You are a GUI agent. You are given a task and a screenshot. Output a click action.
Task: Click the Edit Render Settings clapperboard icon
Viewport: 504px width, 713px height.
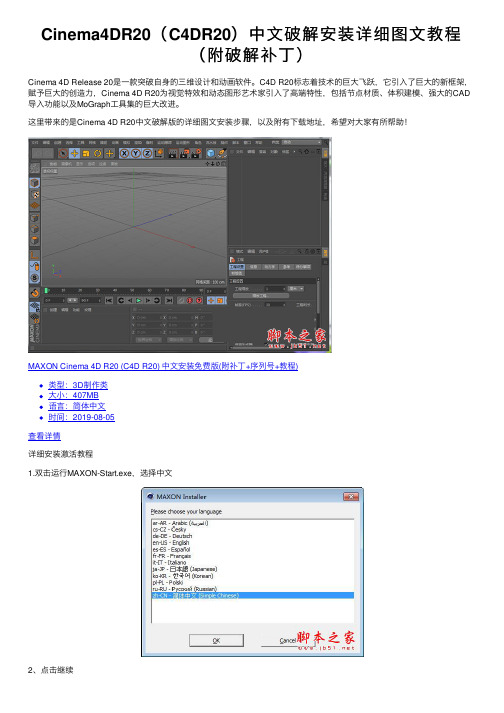[x=195, y=153]
